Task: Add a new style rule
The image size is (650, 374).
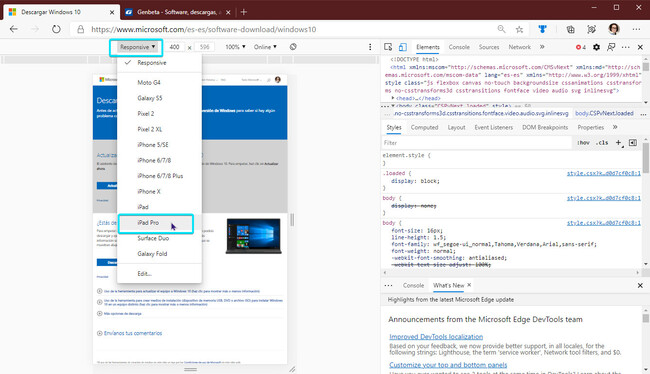Action: coord(619,143)
